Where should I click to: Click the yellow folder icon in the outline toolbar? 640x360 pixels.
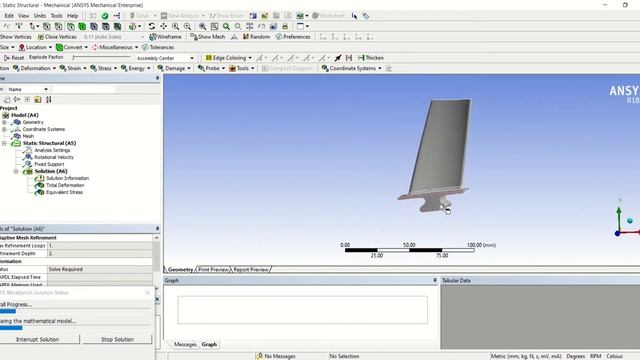tap(38, 99)
